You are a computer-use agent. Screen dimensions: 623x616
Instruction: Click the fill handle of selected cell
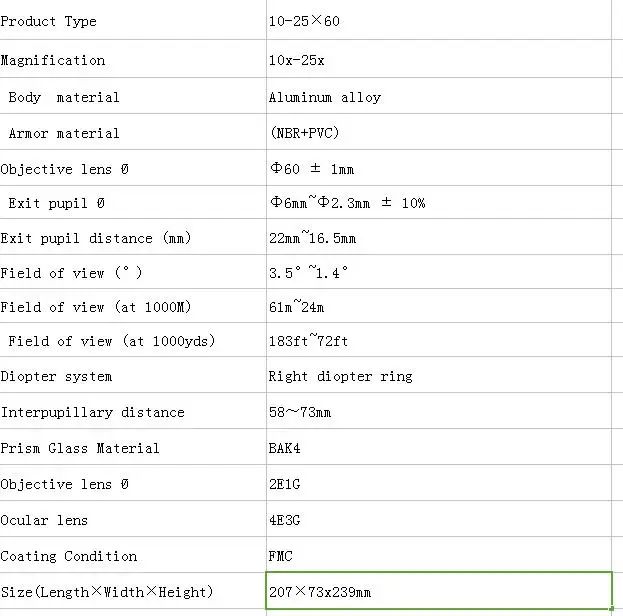pyautogui.click(x=612, y=608)
